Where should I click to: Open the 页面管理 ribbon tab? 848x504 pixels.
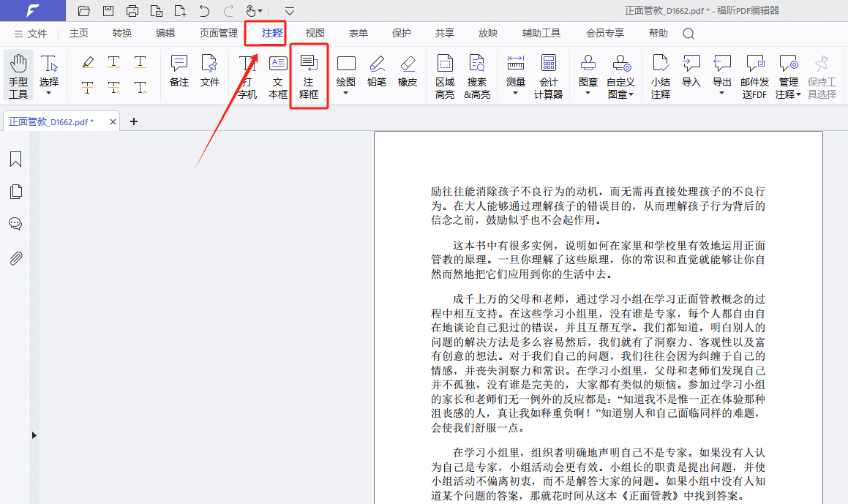pos(219,33)
